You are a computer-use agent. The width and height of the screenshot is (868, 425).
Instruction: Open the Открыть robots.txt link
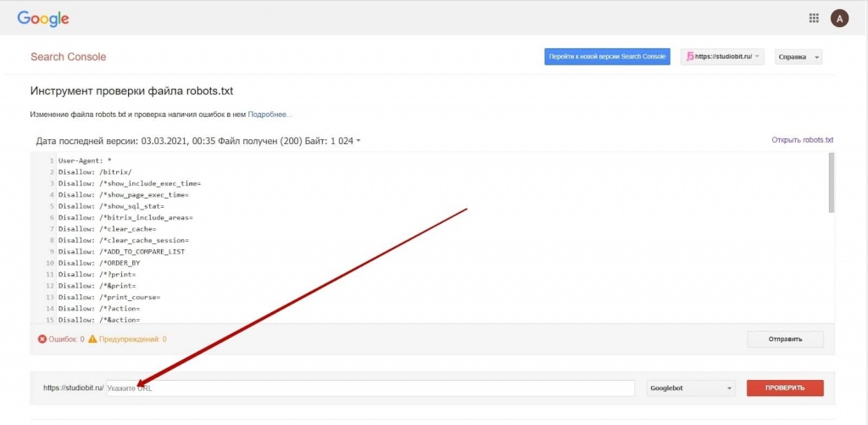[802, 140]
